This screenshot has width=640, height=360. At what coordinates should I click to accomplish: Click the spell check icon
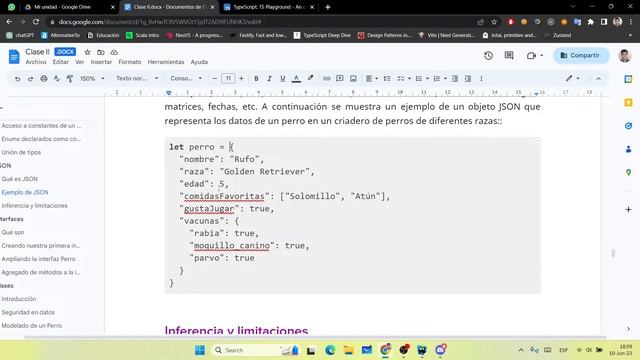[x=57, y=78]
